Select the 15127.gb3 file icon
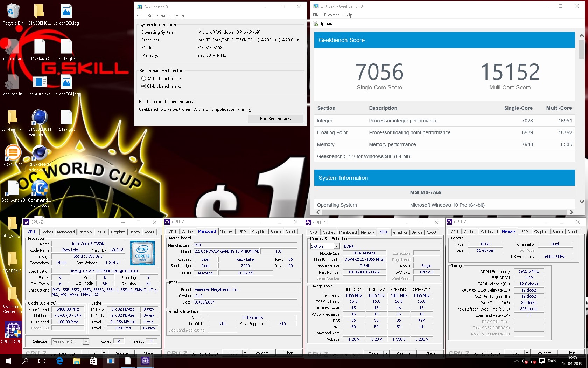The height and width of the screenshot is (368, 588). 66,121
